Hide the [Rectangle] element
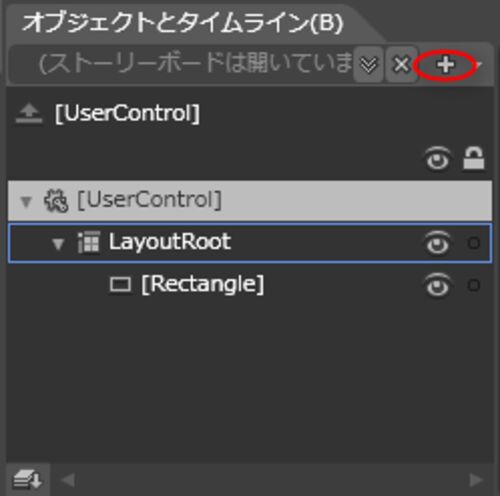Image resolution: width=500 pixels, height=496 pixels. tap(438, 285)
